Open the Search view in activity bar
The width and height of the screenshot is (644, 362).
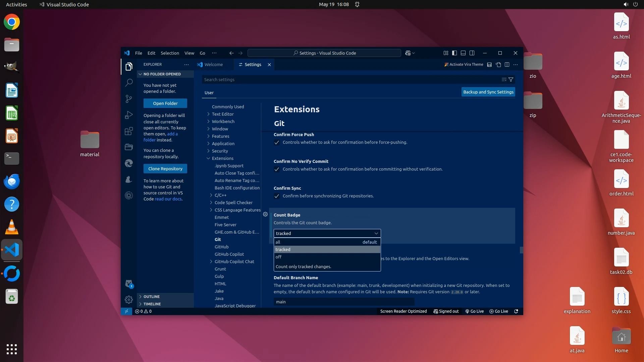click(129, 82)
